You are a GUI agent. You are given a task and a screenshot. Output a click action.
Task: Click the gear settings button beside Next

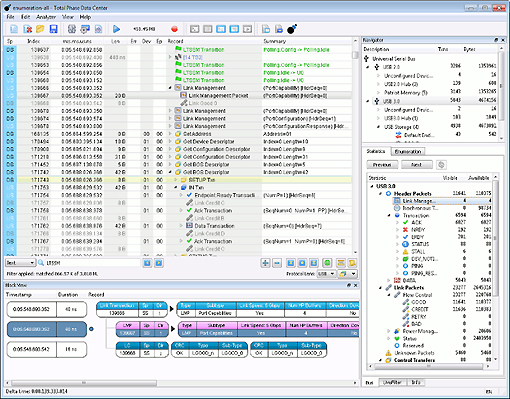pos(441,165)
